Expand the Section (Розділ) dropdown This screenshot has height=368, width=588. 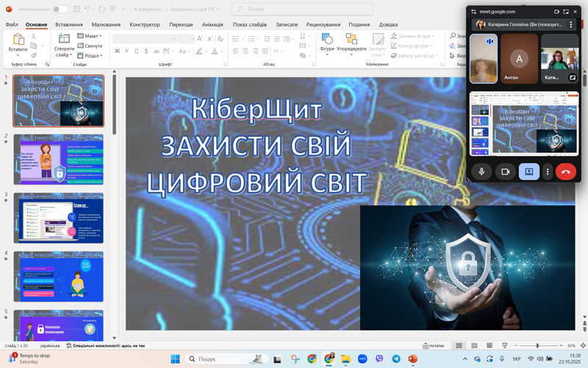(x=91, y=55)
